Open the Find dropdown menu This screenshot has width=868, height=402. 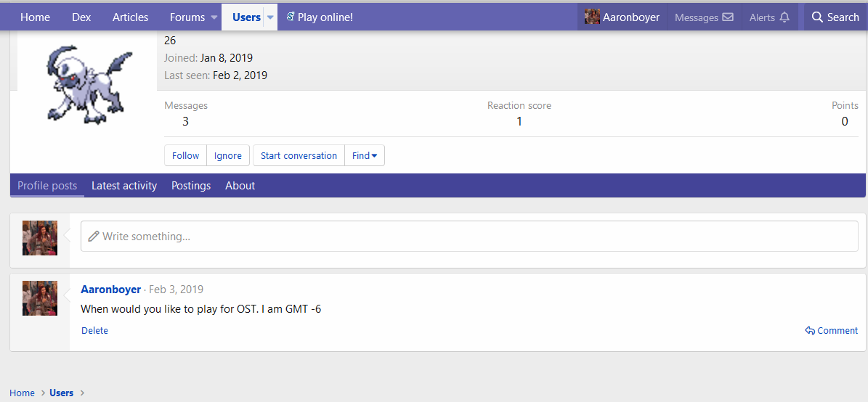point(365,155)
